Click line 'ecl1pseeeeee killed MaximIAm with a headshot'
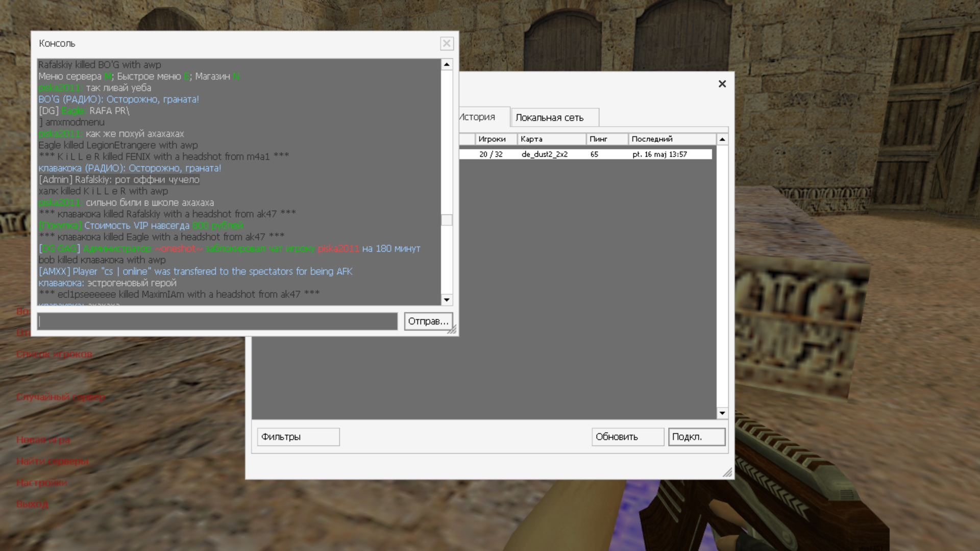The height and width of the screenshot is (551, 980). coord(179,294)
